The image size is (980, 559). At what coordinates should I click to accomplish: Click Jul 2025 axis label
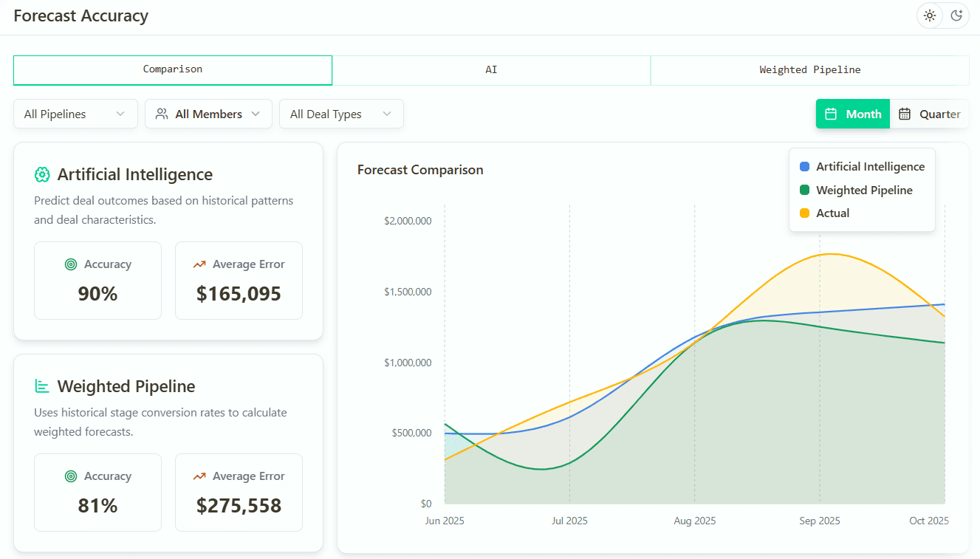tap(569, 521)
